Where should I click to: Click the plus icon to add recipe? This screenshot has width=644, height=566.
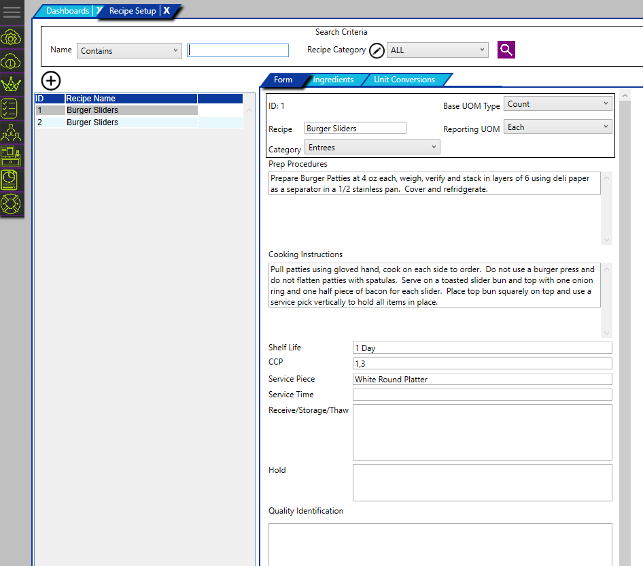click(51, 81)
